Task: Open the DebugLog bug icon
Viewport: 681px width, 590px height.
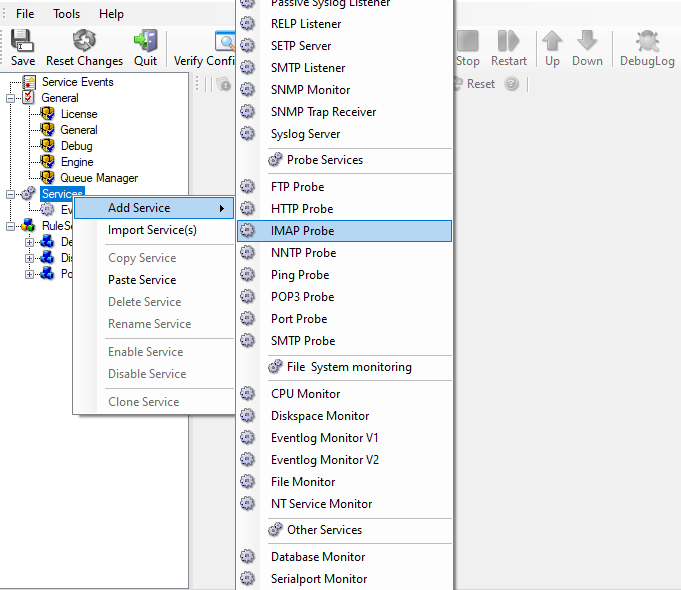Action: pos(647,41)
